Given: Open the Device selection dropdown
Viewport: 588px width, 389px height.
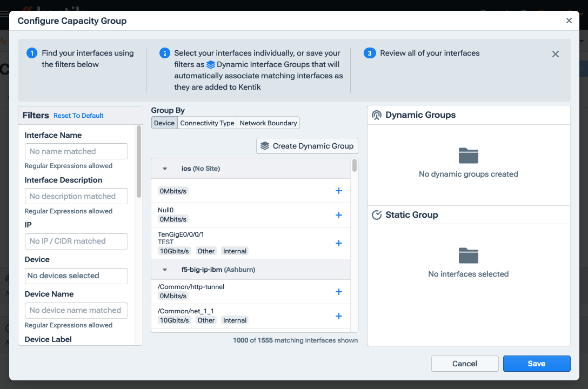Looking at the screenshot, I should point(76,276).
